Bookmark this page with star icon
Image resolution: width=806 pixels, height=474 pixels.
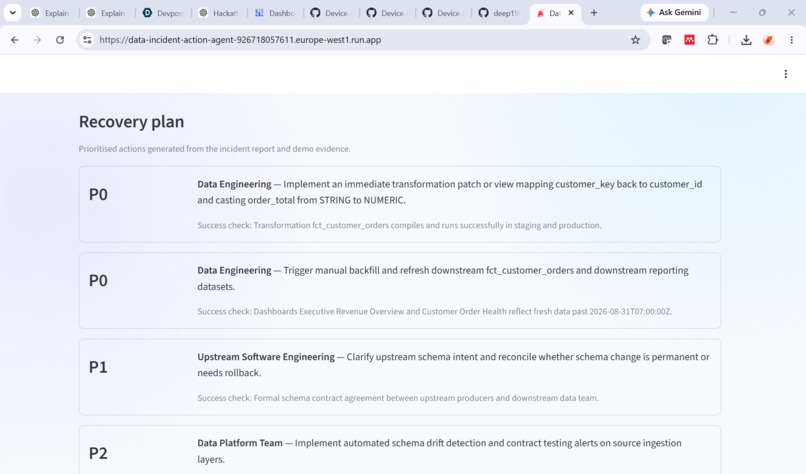[x=635, y=40]
